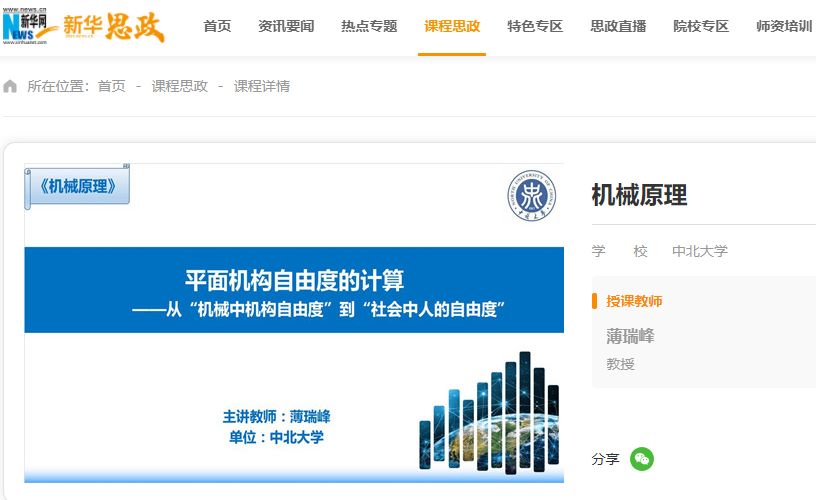Click the Xinhua News logo icon

[x=28, y=27]
